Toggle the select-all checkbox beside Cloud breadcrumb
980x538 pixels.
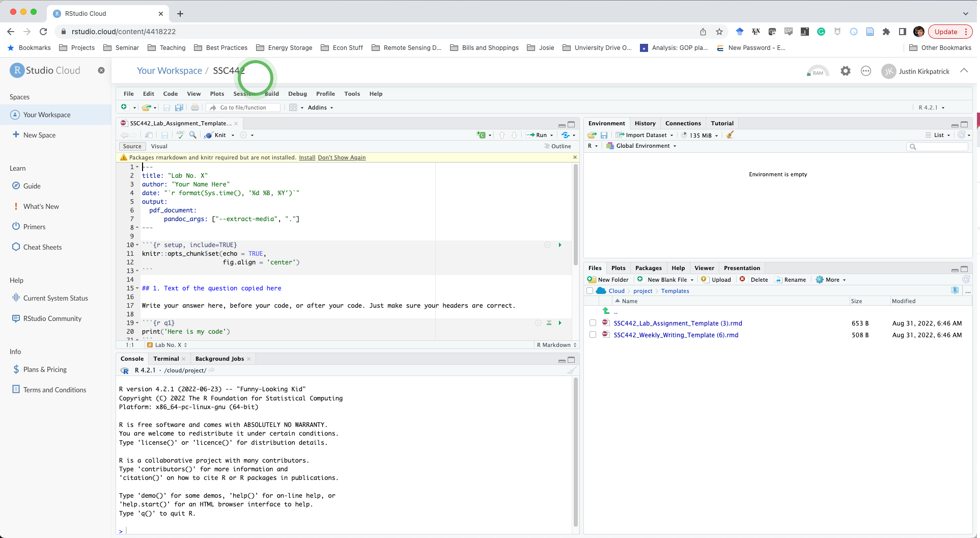590,291
